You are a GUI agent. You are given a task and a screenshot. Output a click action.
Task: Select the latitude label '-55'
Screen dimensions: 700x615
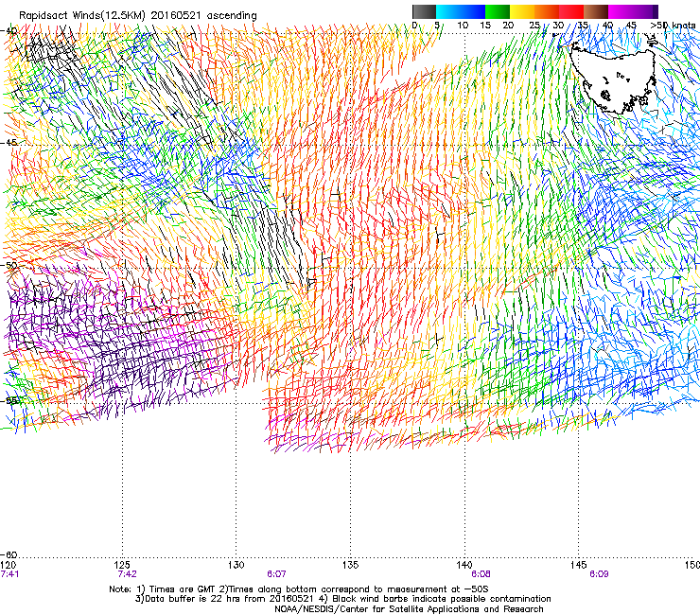[9, 400]
